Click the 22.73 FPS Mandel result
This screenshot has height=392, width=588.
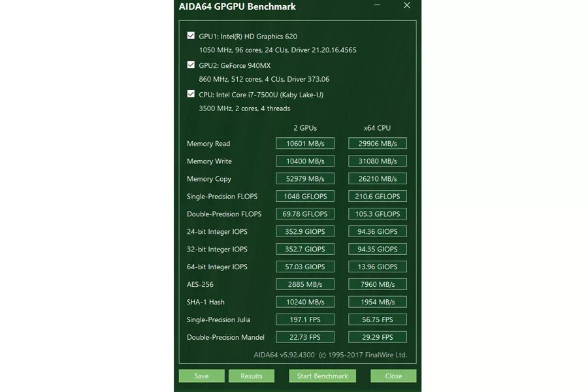click(x=305, y=337)
